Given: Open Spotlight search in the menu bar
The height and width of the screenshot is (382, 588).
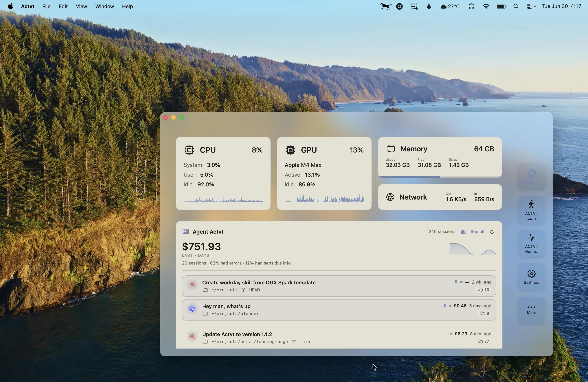Looking at the screenshot, I should click(x=516, y=6).
